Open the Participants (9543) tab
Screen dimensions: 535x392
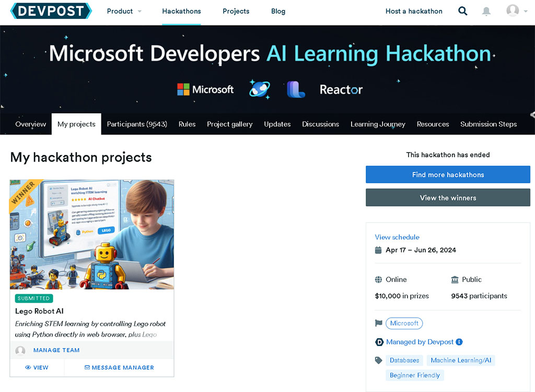(137, 124)
